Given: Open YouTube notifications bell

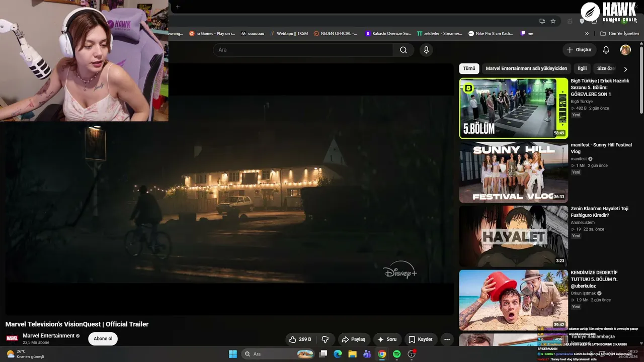Looking at the screenshot, I should (606, 50).
